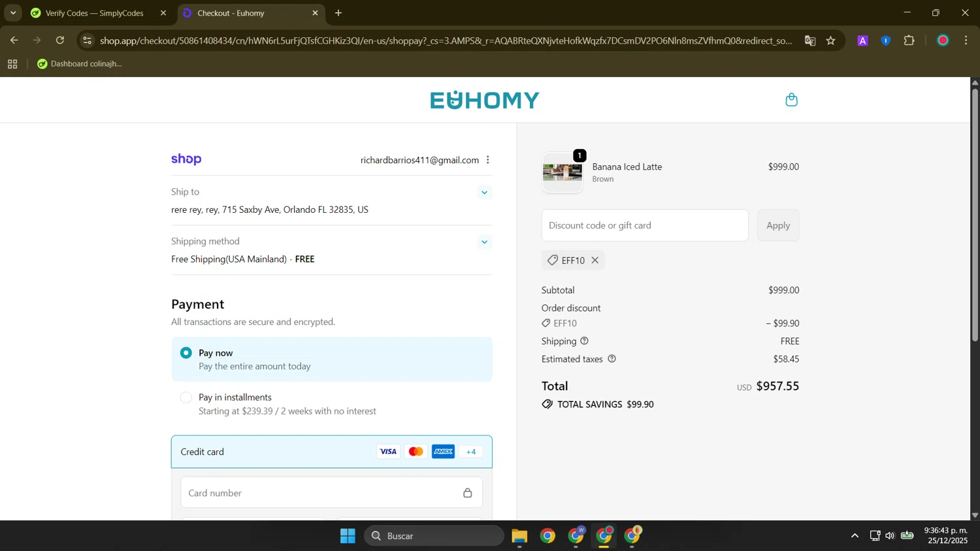Open the volume control in the system tray
The width and height of the screenshot is (980, 551).
click(890, 536)
